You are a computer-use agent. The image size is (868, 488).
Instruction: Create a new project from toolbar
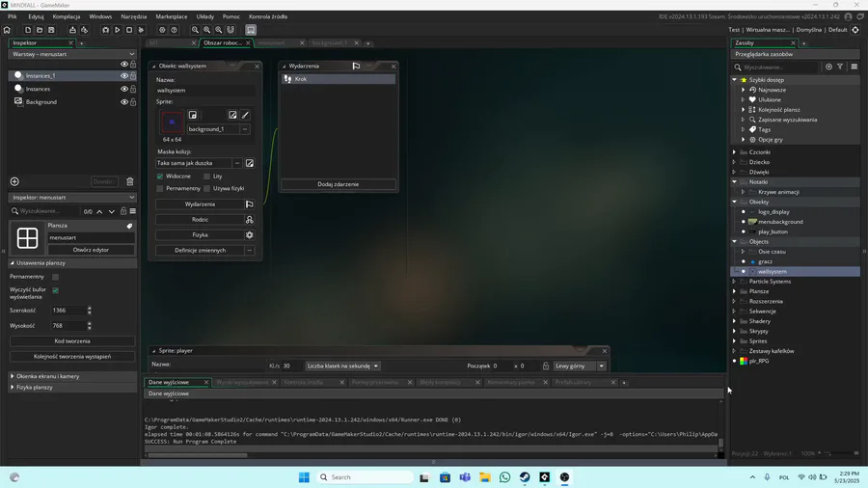coord(28,30)
